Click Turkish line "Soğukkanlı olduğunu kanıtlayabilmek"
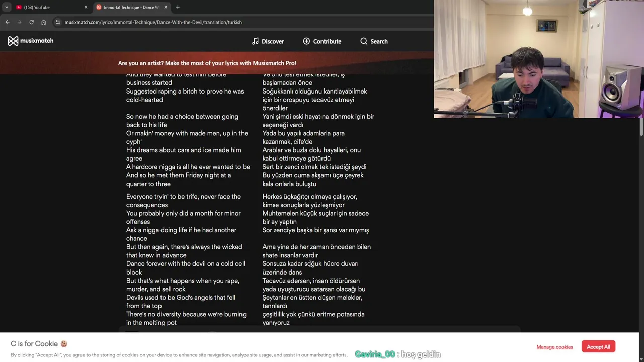Screen dimensions: 644x362 point(314,91)
